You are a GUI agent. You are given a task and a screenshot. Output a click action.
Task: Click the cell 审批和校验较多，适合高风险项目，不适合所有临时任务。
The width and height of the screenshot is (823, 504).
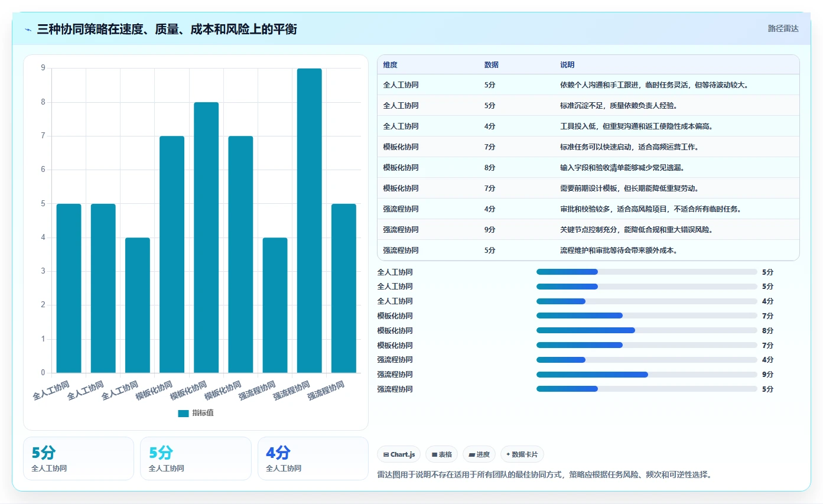(x=650, y=209)
